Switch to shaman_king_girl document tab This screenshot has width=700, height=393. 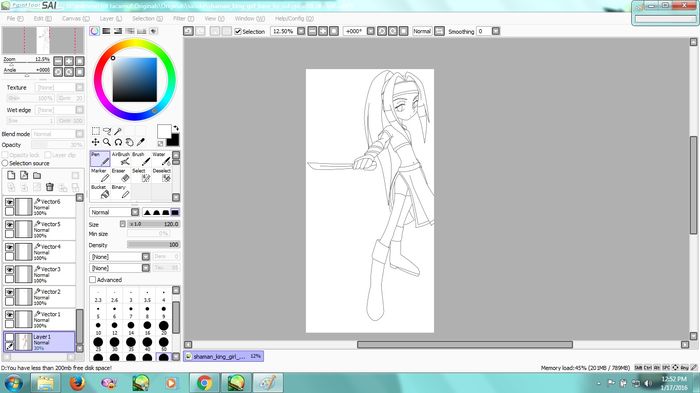(223, 356)
